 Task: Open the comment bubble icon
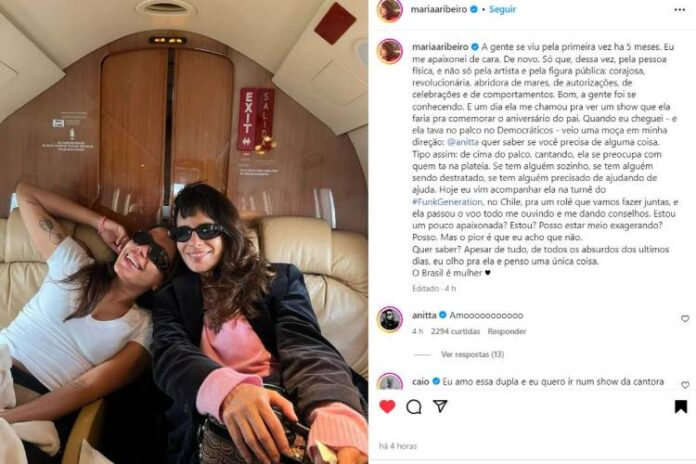pyautogui.click(x=414, y=406)
